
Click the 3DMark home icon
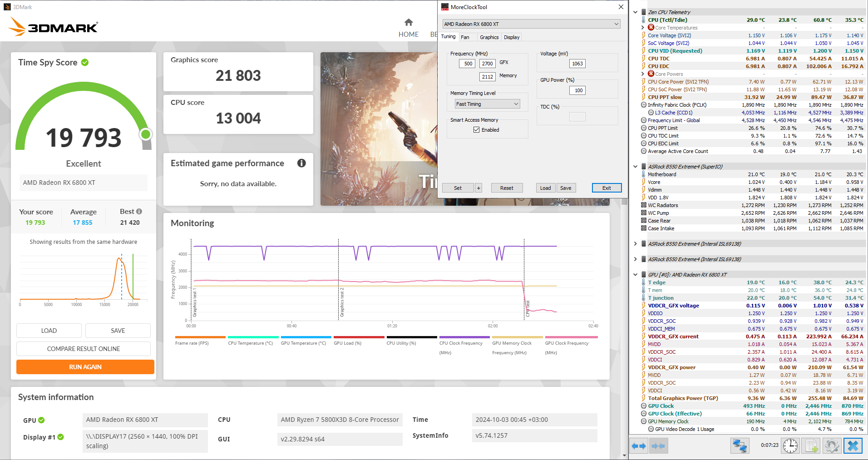pos(409,22)
